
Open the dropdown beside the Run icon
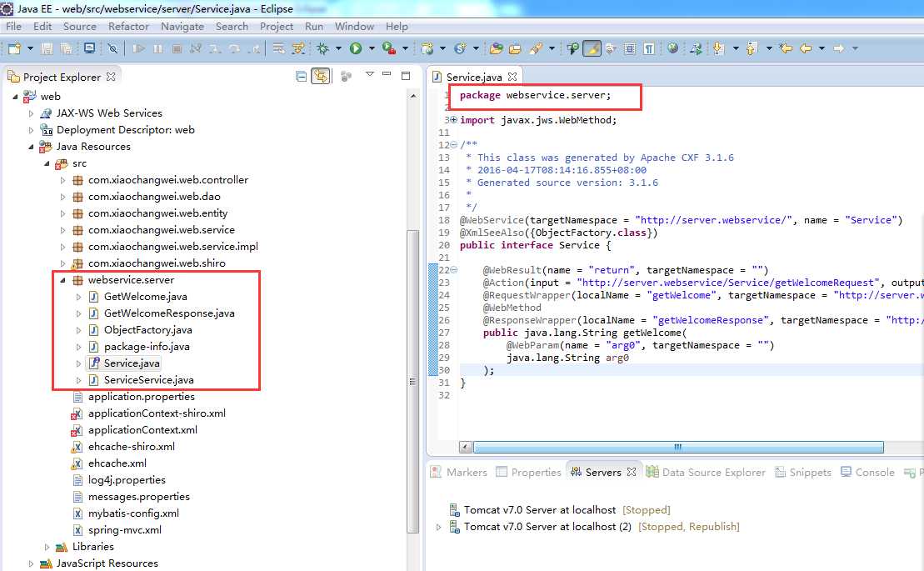[x=372, y=48]
